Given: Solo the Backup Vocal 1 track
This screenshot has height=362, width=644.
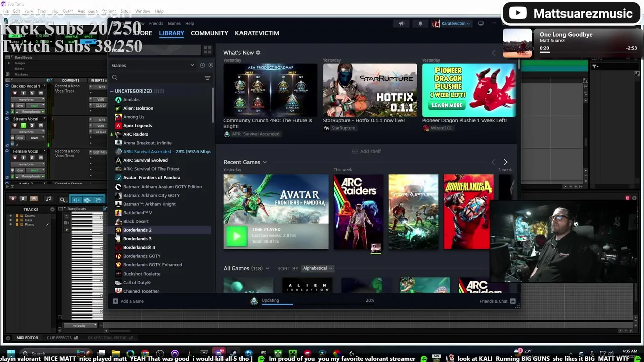Looking at the screenshot, I should [32, 93].
